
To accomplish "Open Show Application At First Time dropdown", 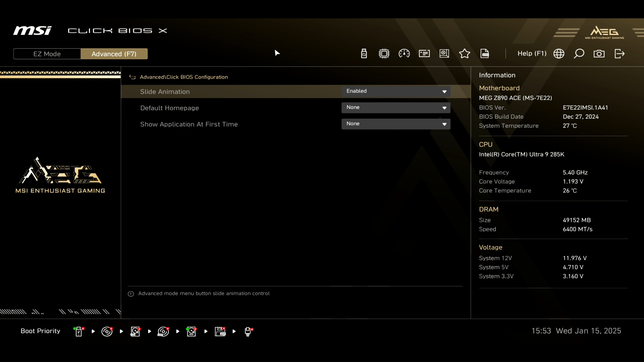I will tap(396, 124).
